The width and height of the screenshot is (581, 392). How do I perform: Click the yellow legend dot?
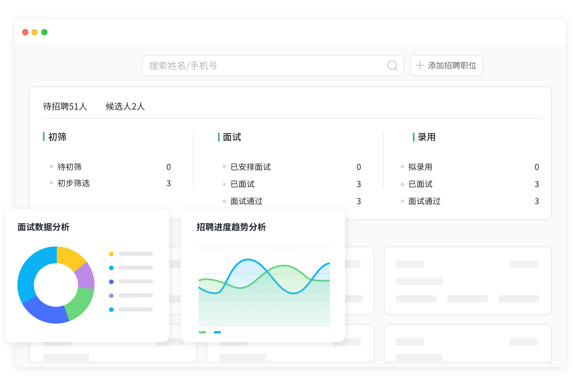(111, 254)
